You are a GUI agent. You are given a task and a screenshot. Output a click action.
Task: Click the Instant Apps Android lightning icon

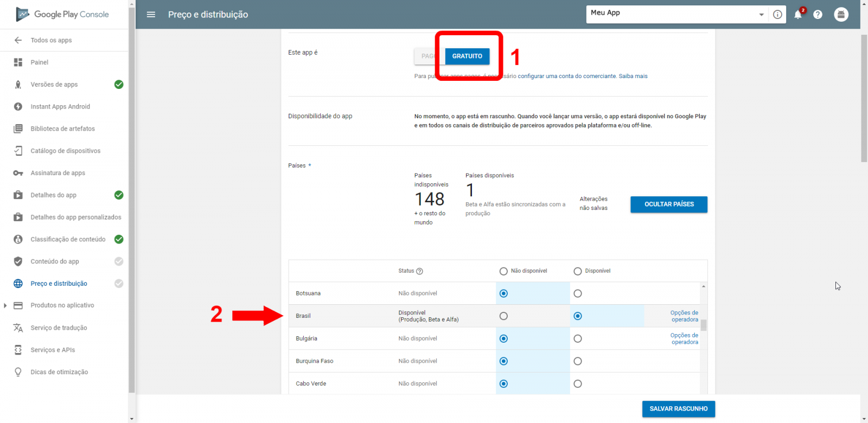(x=18, y=107)
